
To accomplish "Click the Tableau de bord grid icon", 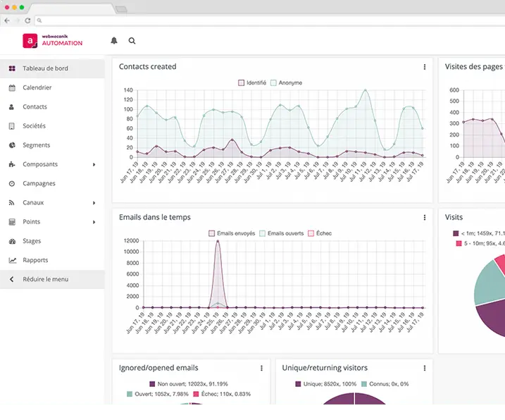I will pos(12,68).
